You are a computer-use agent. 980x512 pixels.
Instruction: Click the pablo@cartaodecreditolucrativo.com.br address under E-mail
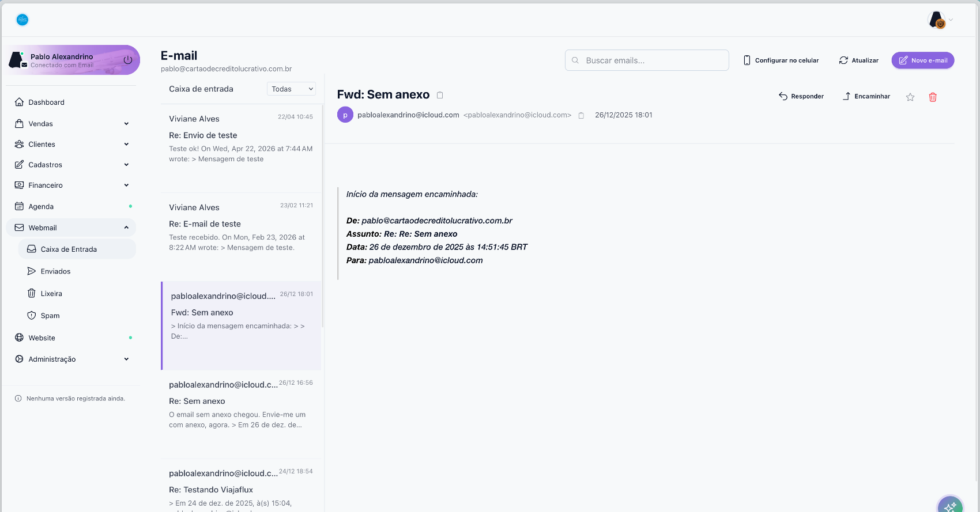click(x=226, y=69)
